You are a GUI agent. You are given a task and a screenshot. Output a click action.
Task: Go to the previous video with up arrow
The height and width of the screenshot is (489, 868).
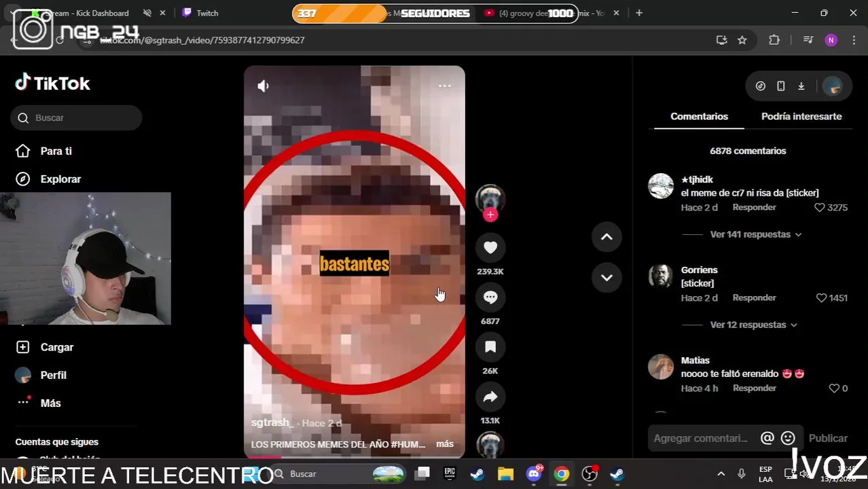[607, 237]
